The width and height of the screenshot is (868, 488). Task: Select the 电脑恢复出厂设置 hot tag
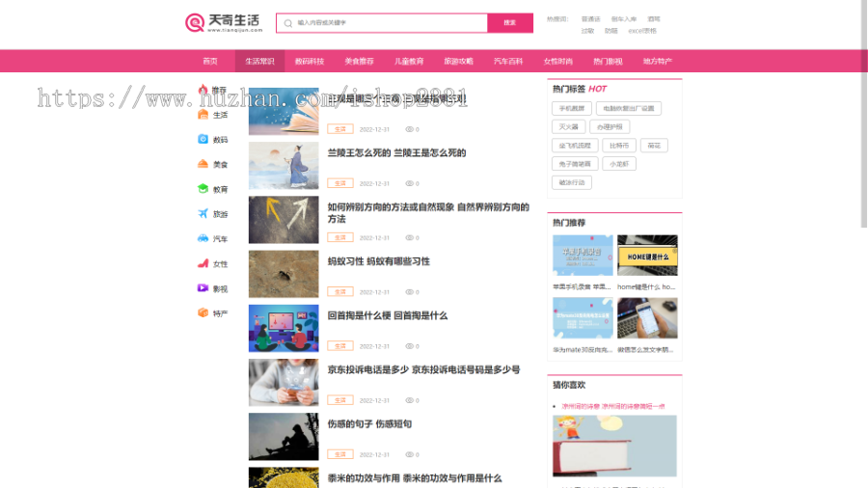click(629, 108)
